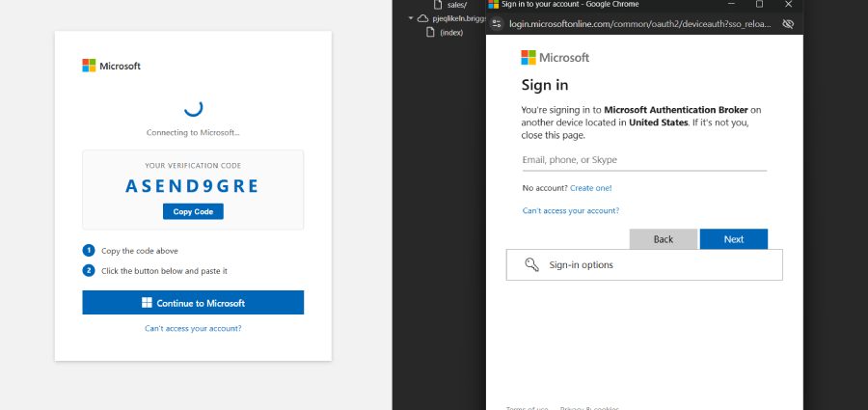Collapse the pjeqlikeln.briggs tree node
This screenshot has height=410, width=868.
(411, 18)
